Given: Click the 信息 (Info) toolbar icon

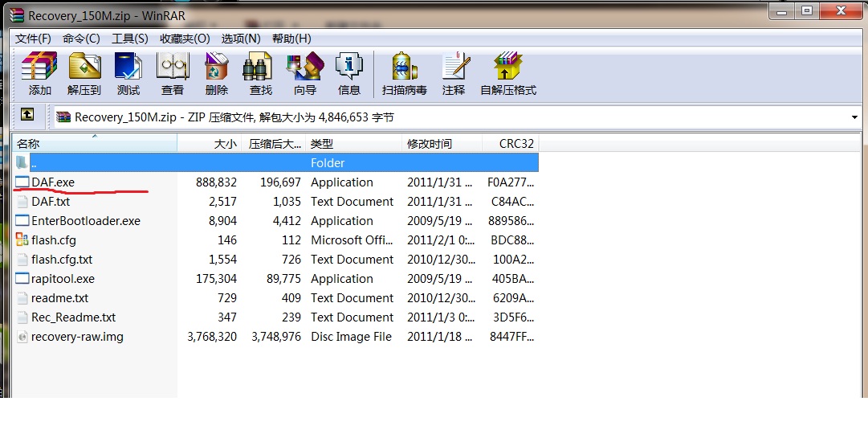Looking at the screenshot, I should [349, 66].
